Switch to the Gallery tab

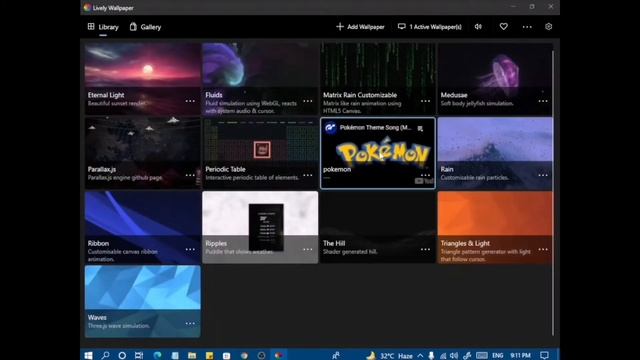pos(145,27)
